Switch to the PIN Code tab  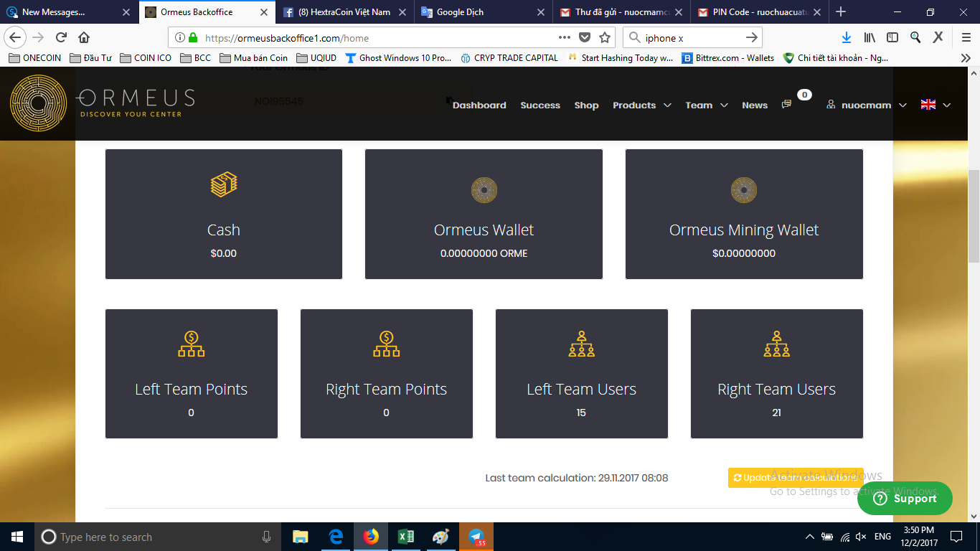760,12
